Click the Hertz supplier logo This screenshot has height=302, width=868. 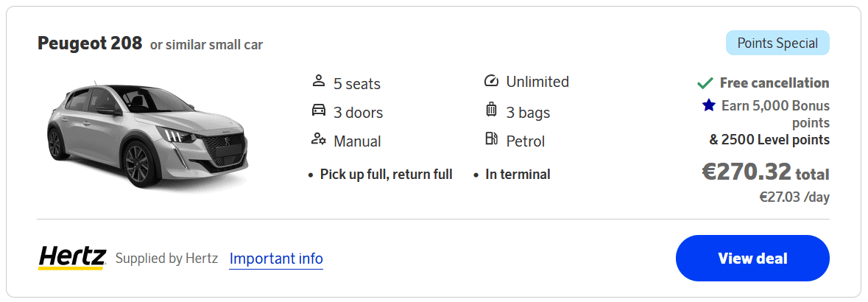click(72, 258)
